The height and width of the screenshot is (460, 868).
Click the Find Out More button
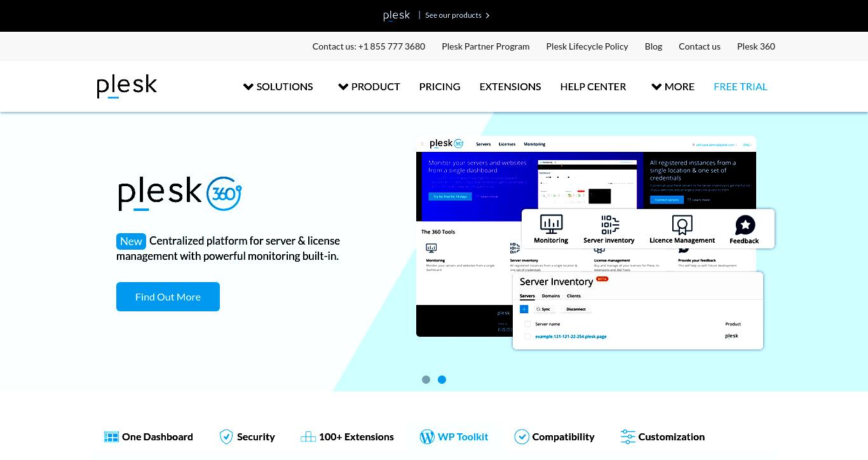[168, 297]
